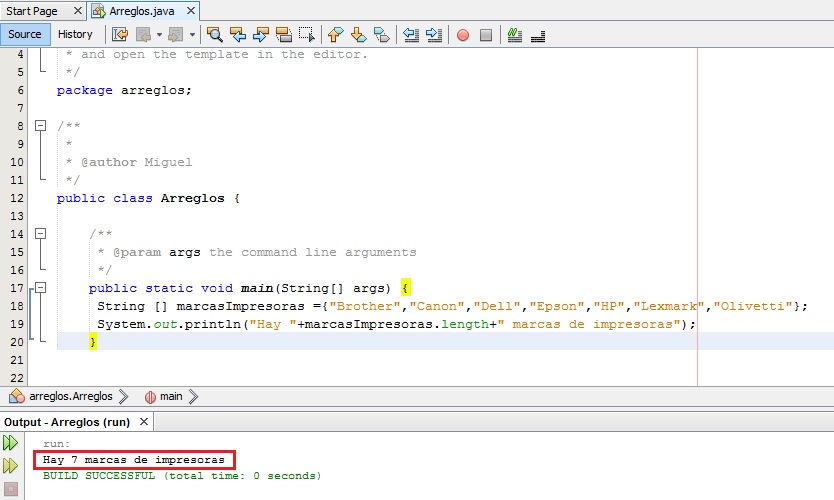Click the Last Edit location icon
The height and width of the screenshot is (500, 834).
120,35
